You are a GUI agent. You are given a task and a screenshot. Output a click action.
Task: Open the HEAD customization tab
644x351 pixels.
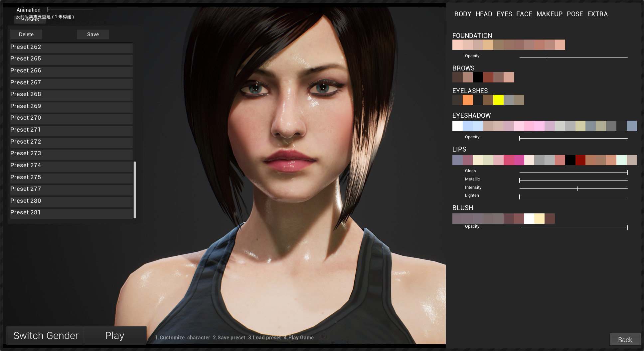(x=484, y=14)
